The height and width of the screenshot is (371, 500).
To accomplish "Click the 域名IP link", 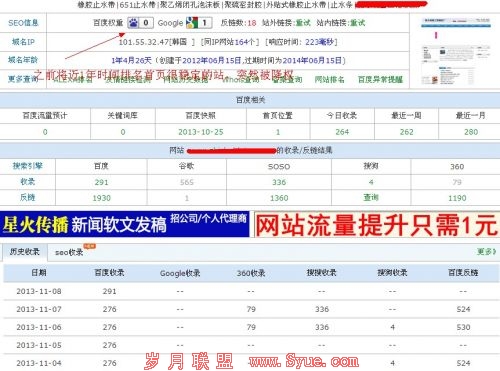I will pos(23,42).
